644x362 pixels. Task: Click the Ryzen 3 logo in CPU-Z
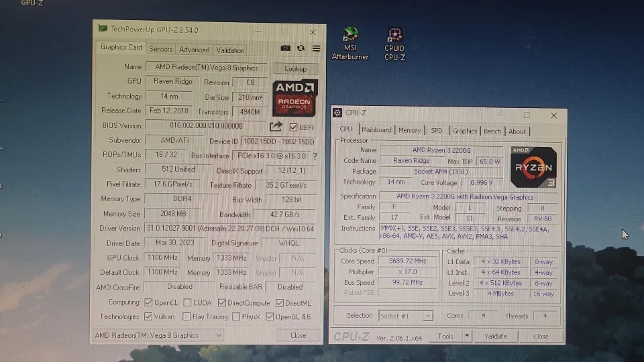(533, 167)
